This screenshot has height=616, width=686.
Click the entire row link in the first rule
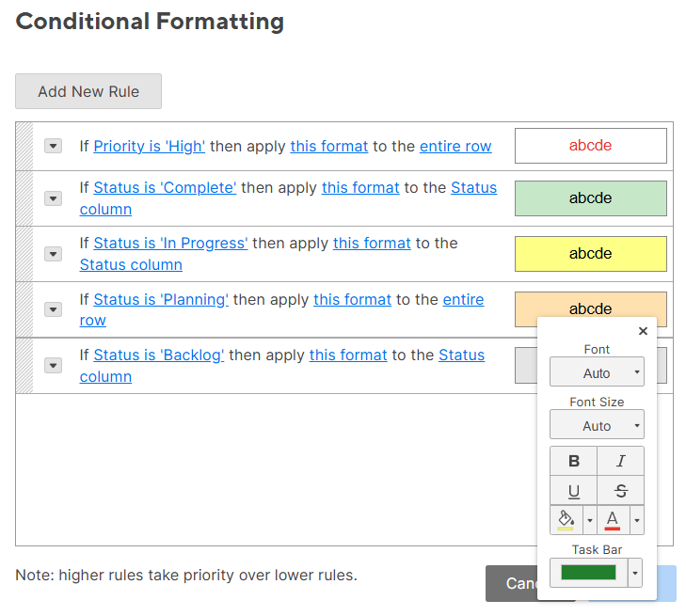coord(455,146)
